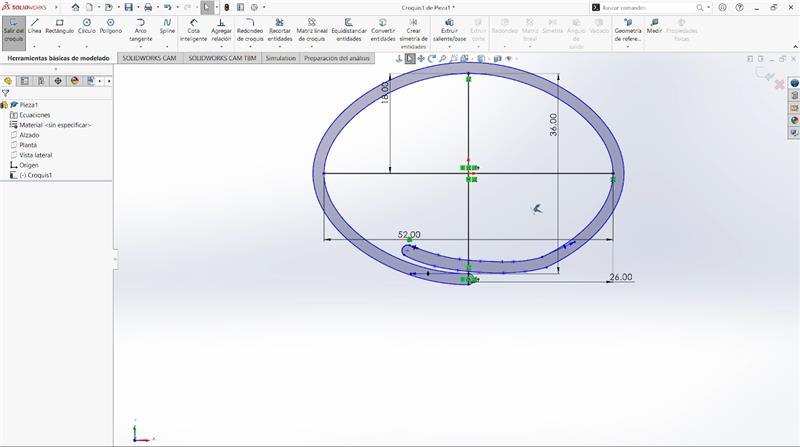Switch to the Simulation tab

(x=281, y=58)
